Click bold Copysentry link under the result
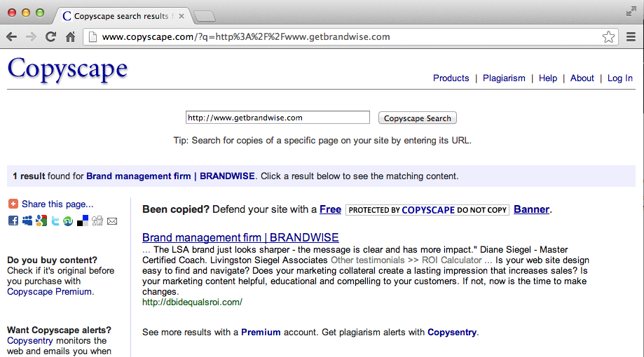The width and height of the screenshot is (644, 357). tap(452, 332)
